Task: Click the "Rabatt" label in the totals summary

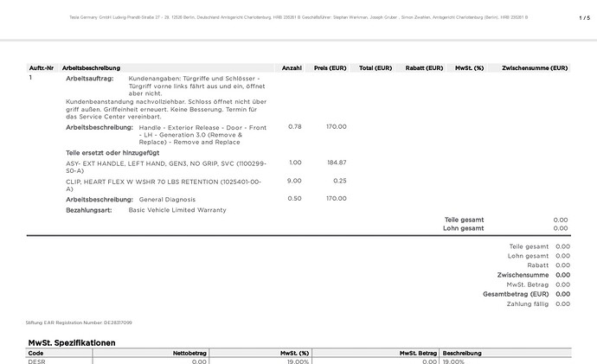Action: (538, 265)
